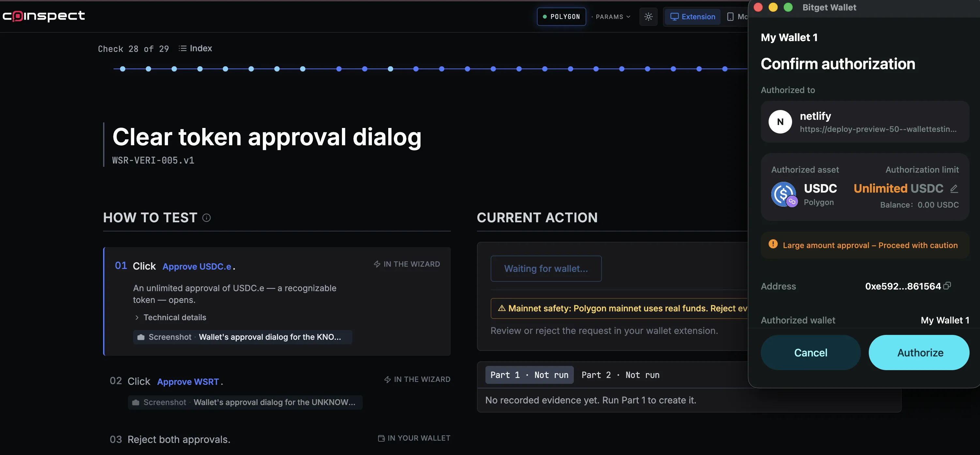Maximize the Bitget Wallet window

click(788, 7)
